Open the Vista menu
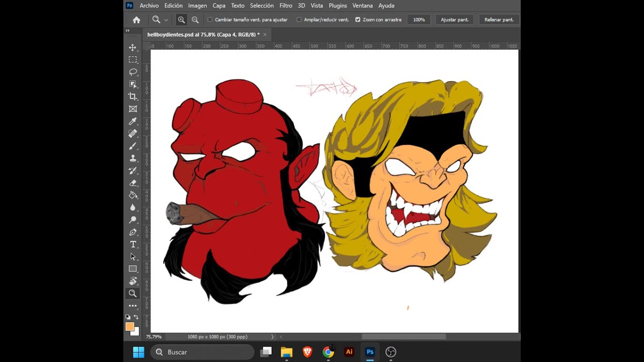This screenshot has height=362, width=644. [317, 6]
